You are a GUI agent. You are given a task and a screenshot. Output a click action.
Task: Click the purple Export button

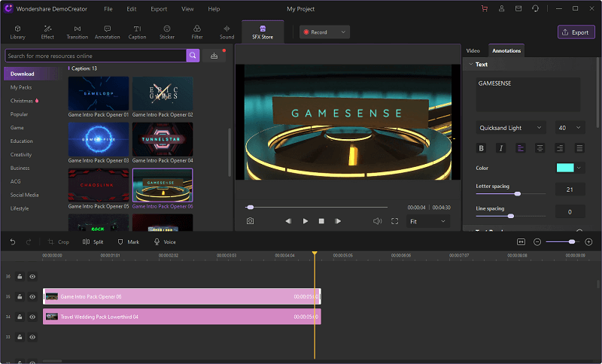click(x=576, y=32)
